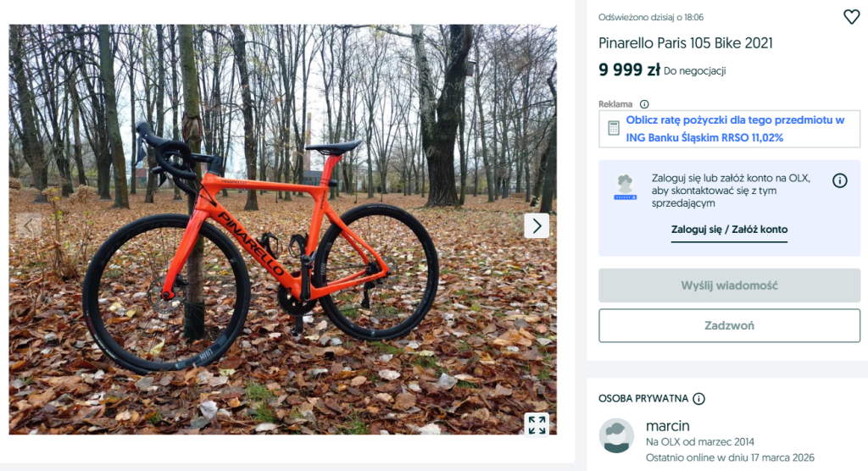Click Zaloguj się / Załóż konto link
The height and width of the screenshot is (471, 868).
pos(729,230)
